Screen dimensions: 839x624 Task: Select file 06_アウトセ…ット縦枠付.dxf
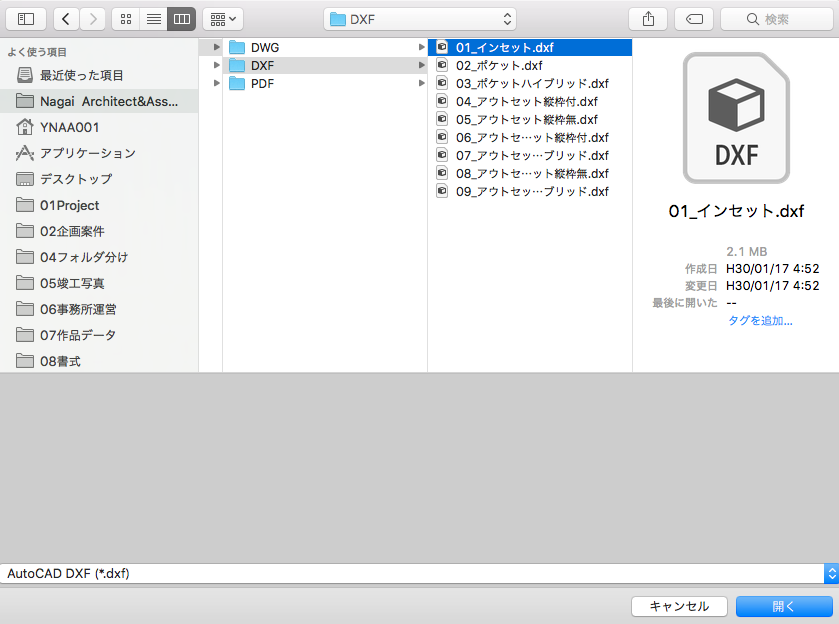pyautogui.click(x=530, y=138)
